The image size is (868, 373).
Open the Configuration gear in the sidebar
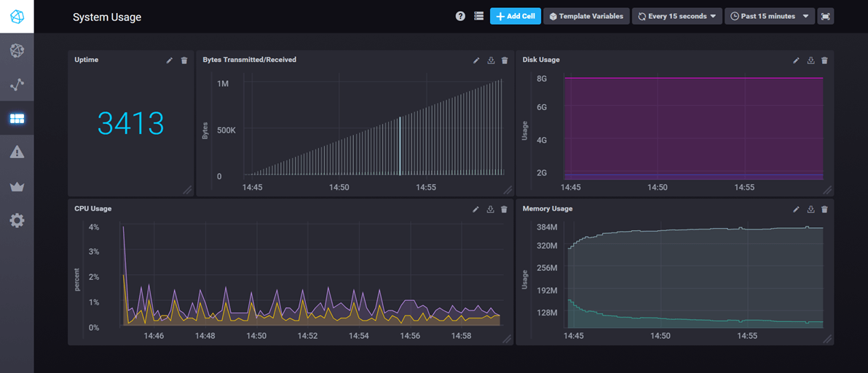(x=17, y=220)
